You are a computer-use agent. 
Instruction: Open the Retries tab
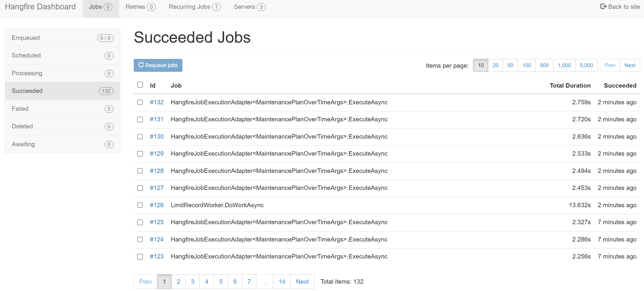(140, 7)
